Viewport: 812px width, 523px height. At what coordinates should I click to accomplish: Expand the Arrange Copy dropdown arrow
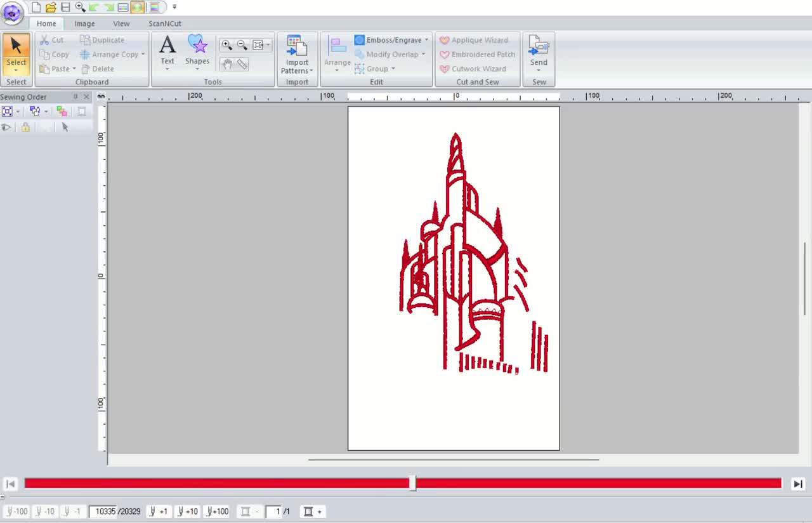pos(143,55)
